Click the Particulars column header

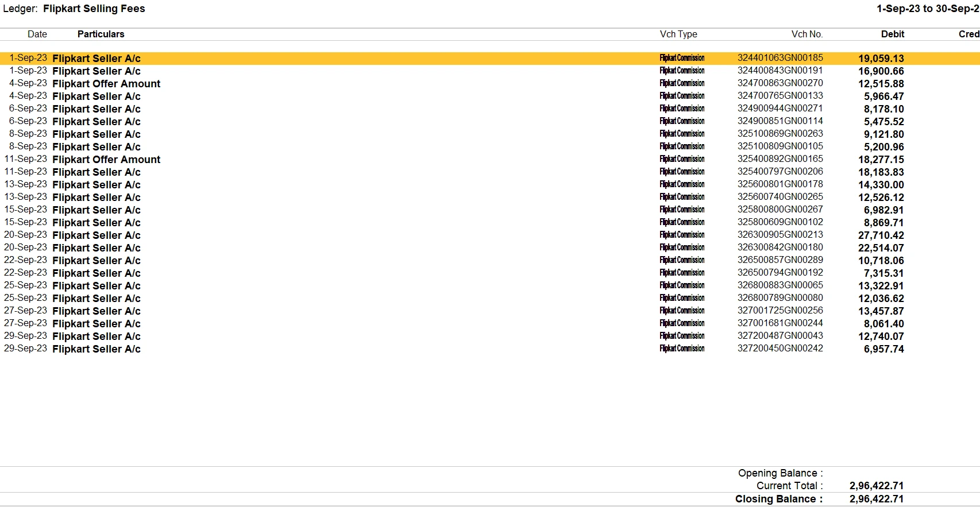click(101, 34)
